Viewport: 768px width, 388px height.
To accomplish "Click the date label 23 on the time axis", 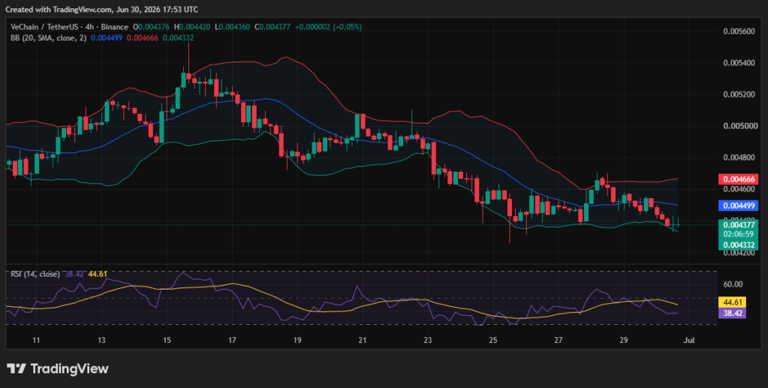I will [x=428, y=340].
